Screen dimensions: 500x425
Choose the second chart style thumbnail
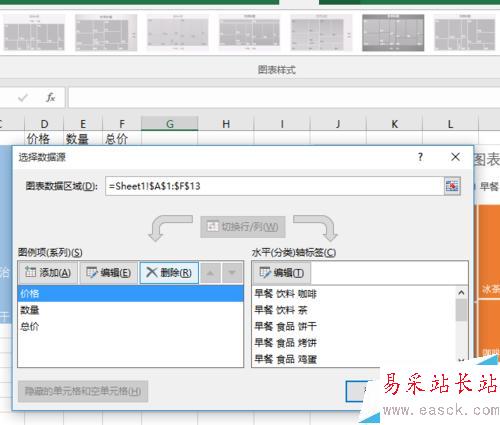click(x=106, y=32)
